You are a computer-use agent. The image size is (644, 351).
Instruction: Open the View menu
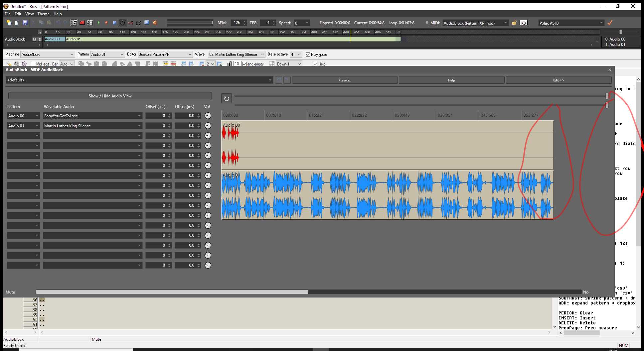[x=29, y=14]
